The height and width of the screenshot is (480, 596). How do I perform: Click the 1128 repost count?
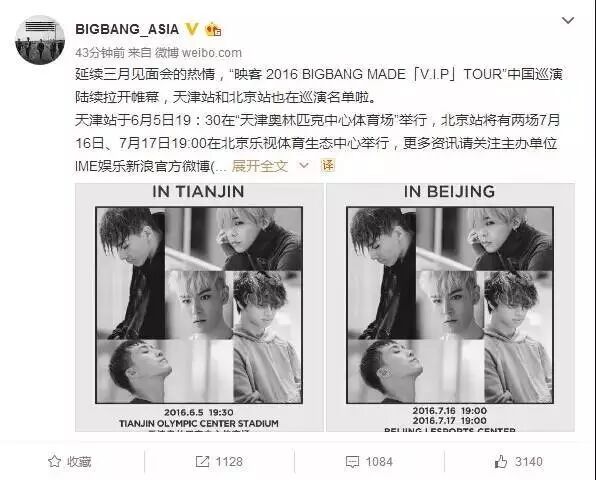click(x=229, y=462)
